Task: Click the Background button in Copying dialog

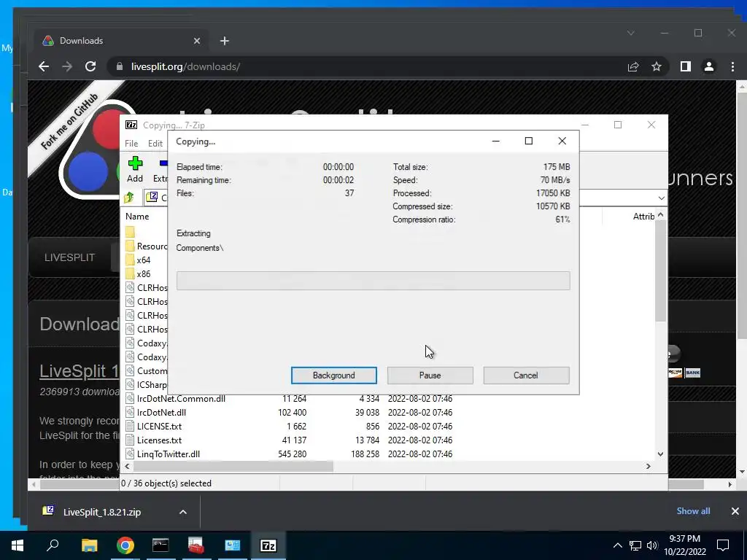Action: coord(333,376)
